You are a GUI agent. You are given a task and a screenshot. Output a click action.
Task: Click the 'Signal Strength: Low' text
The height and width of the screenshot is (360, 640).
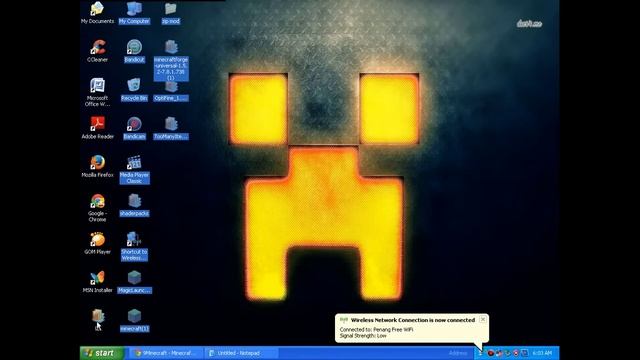(x=363, y=336)
